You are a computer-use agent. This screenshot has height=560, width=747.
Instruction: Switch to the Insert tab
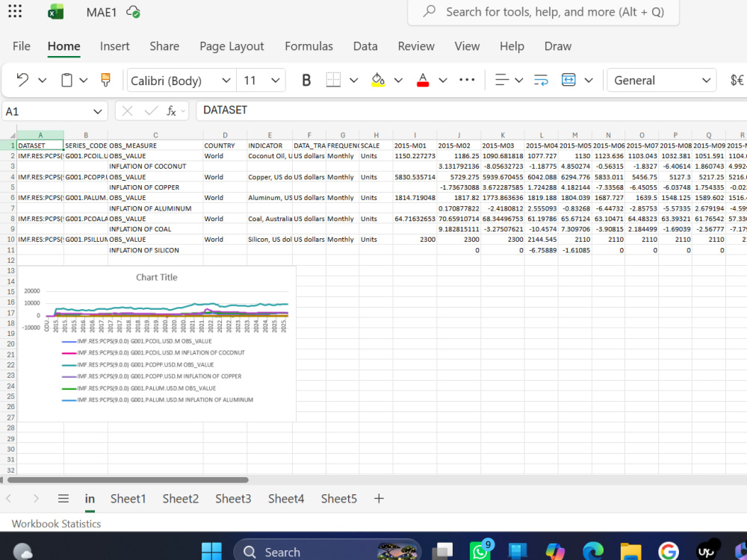[114, 46]
